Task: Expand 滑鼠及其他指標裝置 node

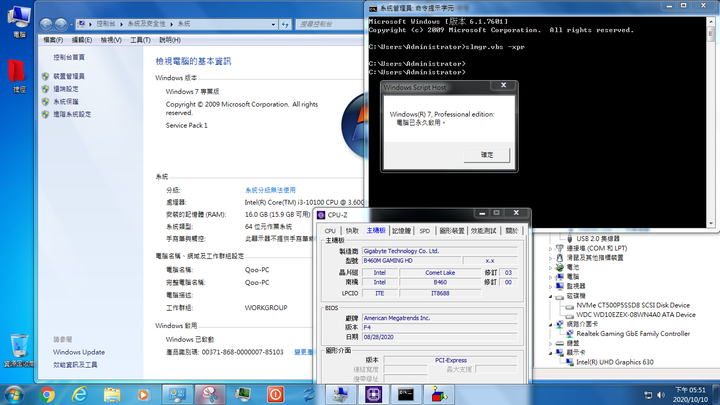Action: click(550, 258)
